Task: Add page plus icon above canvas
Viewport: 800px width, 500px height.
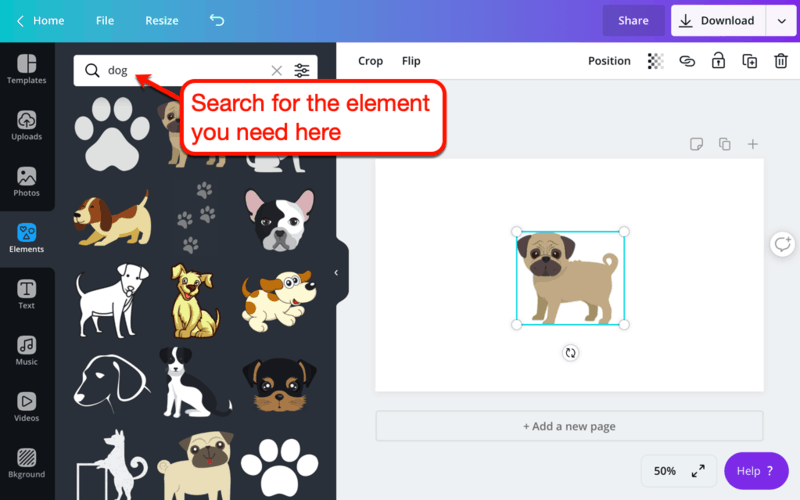Action: (753, 144)
